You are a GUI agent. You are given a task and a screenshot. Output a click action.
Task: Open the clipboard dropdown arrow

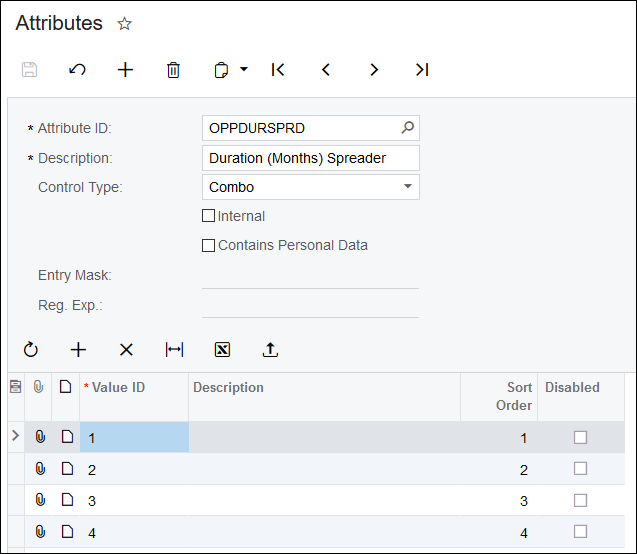[244, 69]
